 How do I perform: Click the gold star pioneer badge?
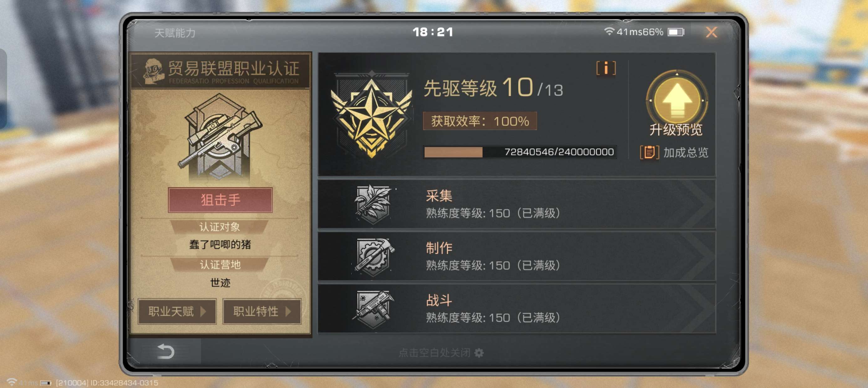click(x=371, y=115)
